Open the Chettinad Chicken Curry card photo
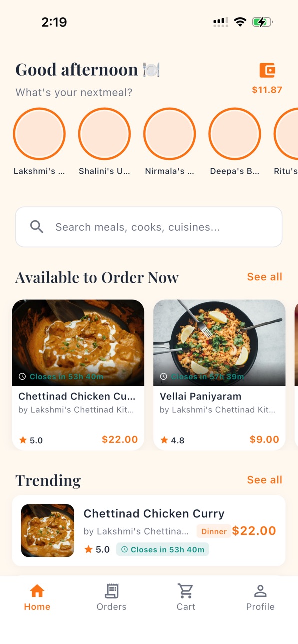 click(x=78, y=342)
